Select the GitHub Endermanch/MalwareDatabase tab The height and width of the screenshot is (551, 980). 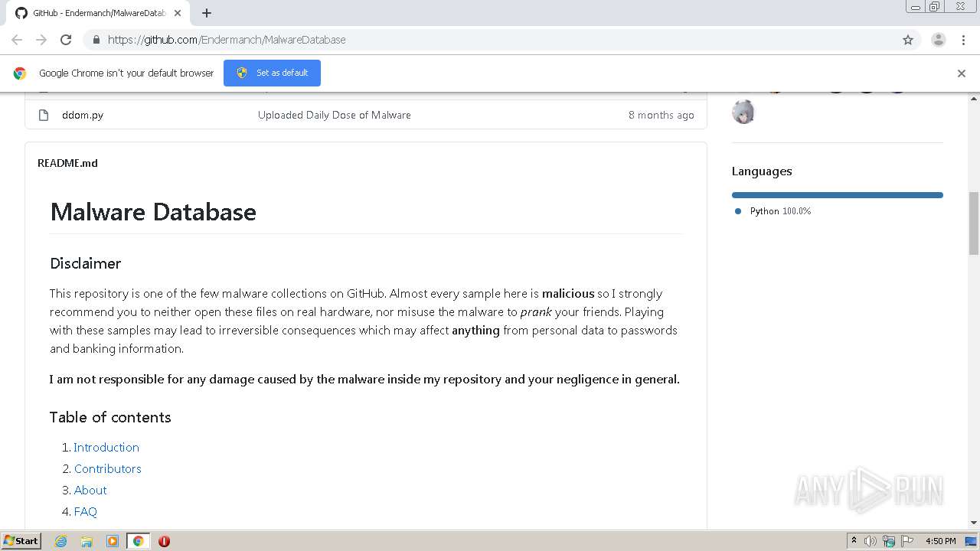(98, 13)
